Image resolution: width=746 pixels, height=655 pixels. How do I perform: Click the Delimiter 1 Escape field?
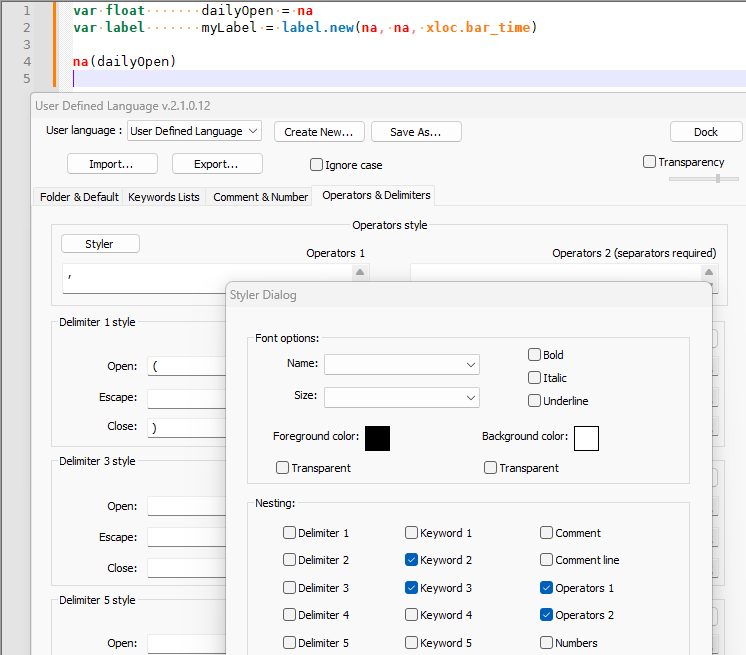tap(186, 399)
